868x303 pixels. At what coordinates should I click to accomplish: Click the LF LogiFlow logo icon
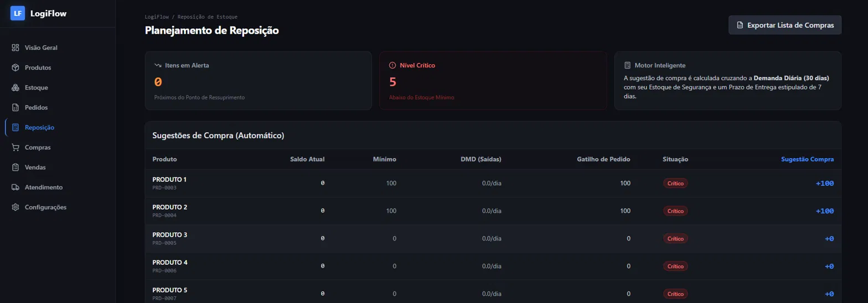coord(18,13)
